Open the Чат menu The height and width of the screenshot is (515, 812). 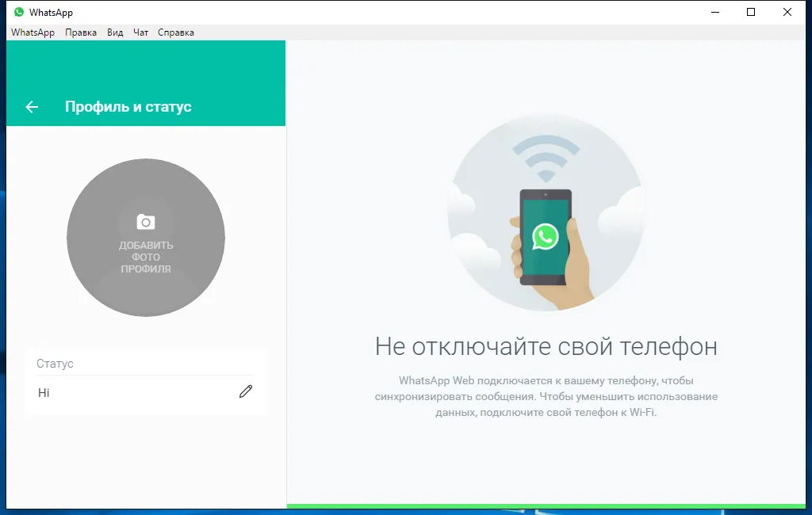(x=141, y=32)
